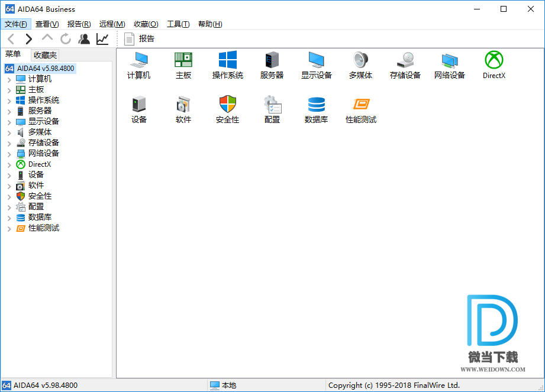
Task: Expand the 操作系统 tree node
Action: click(9, 101)
